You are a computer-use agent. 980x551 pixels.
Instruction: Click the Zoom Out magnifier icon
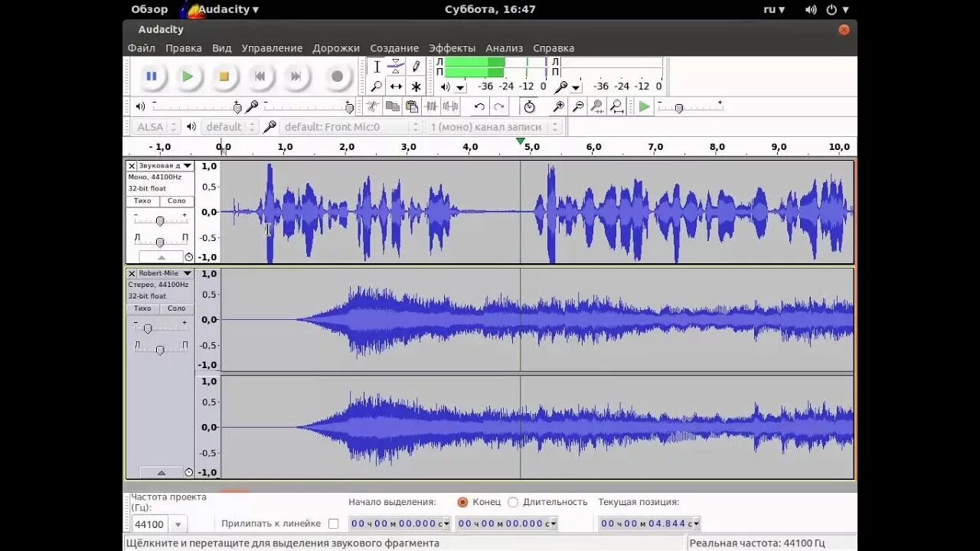point(578,107)
